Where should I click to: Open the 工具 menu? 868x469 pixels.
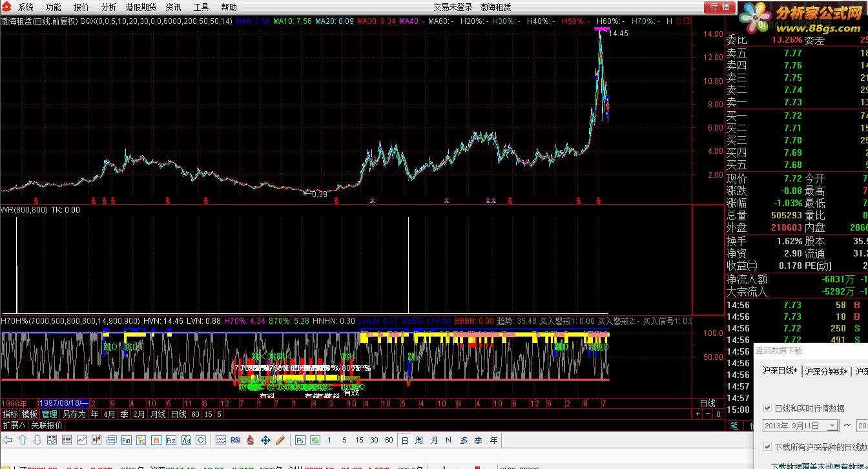tap(201, 7)
